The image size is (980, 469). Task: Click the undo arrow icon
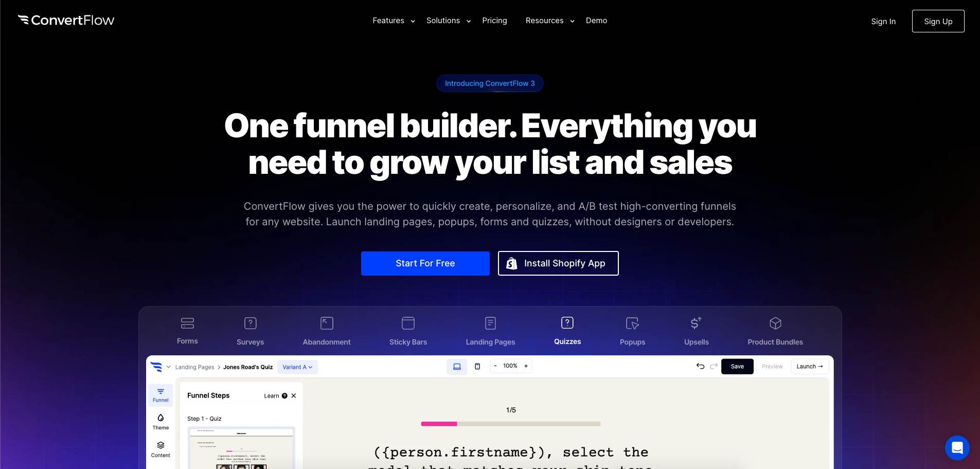coord(700,366)
